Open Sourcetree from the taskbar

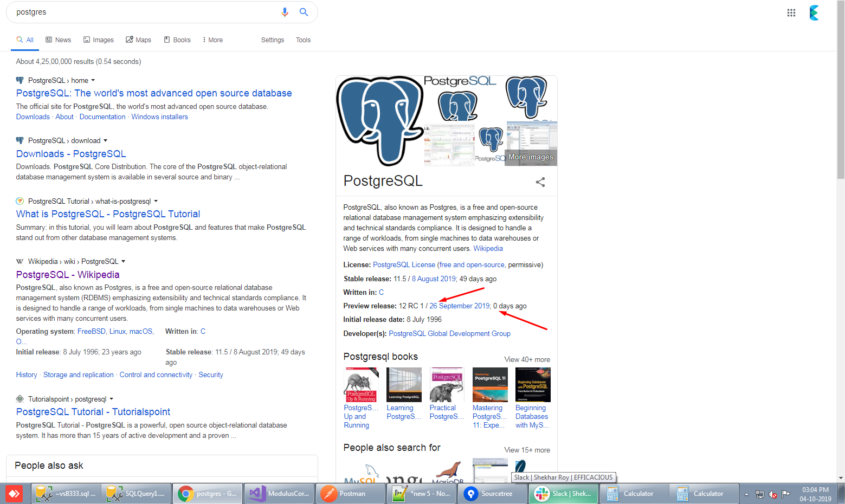pos(492,494)
